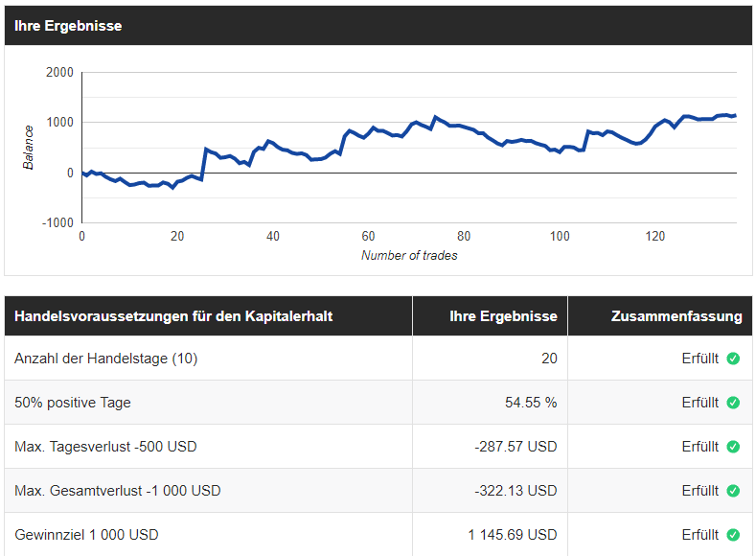Click the -322.13 USD result value
Viewport: 756px width, 556px height.
(x=515, y=491)
